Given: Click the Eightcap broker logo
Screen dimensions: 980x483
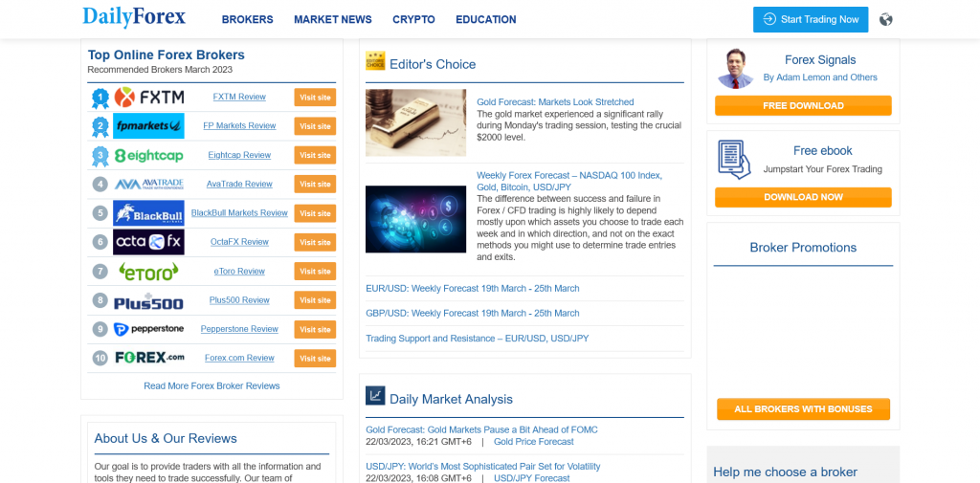Looking at the screenshot, I should [x=148, y=155].
